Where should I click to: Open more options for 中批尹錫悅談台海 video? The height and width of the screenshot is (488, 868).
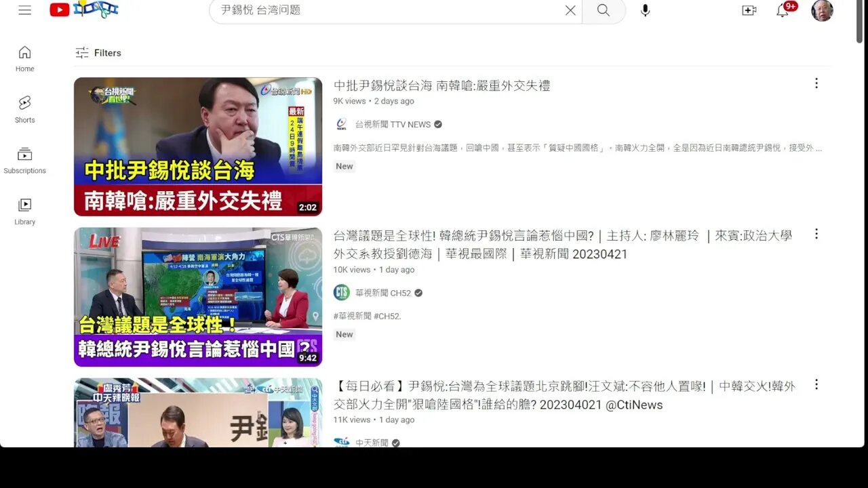[816, 83]
